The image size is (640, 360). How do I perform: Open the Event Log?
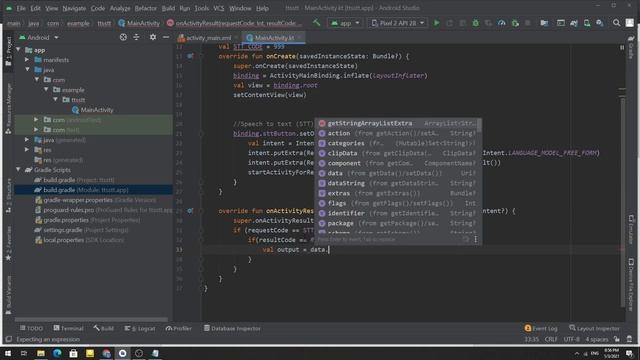tap(541, 328)
